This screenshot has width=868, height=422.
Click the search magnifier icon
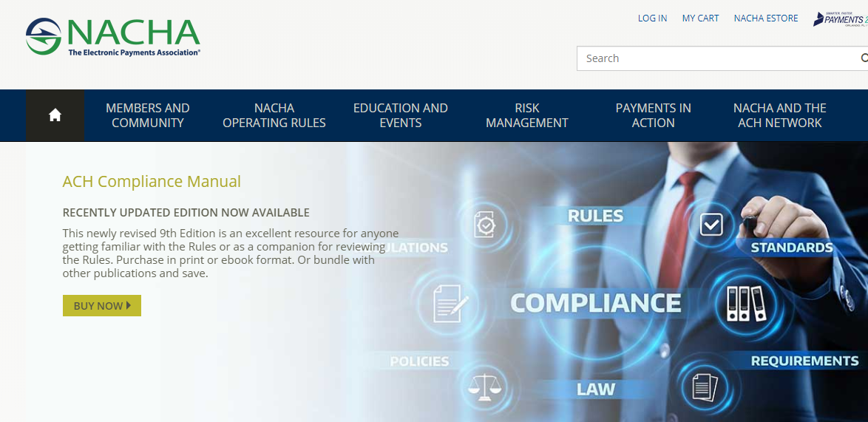tap(864, 58)
